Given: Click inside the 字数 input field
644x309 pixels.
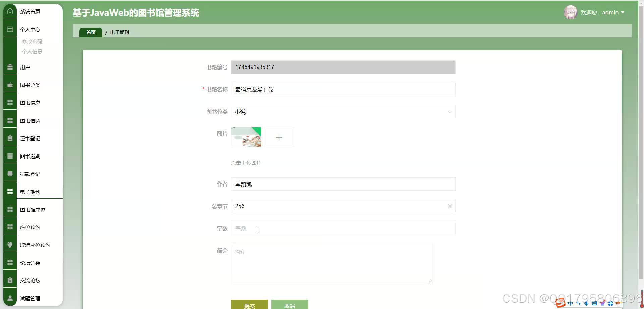Looking at the screenshot, I should pyautogui.click(x=335, y=228).
